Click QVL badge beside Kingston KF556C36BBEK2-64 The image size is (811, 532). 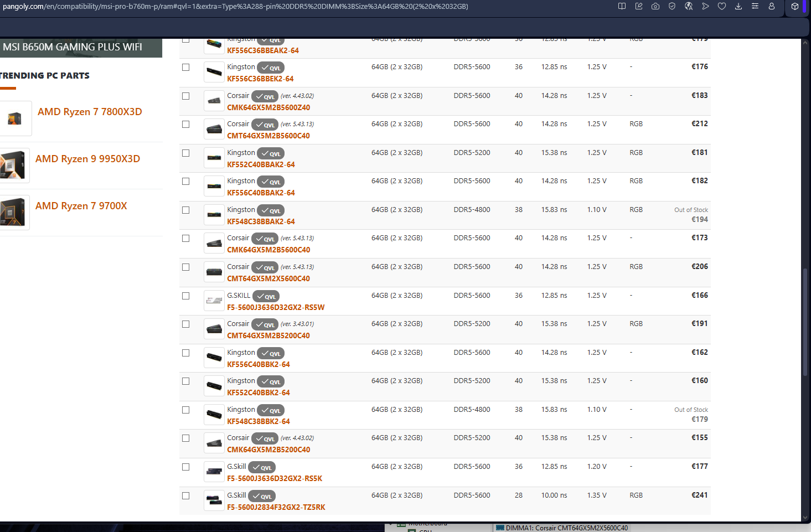(271, 68)
